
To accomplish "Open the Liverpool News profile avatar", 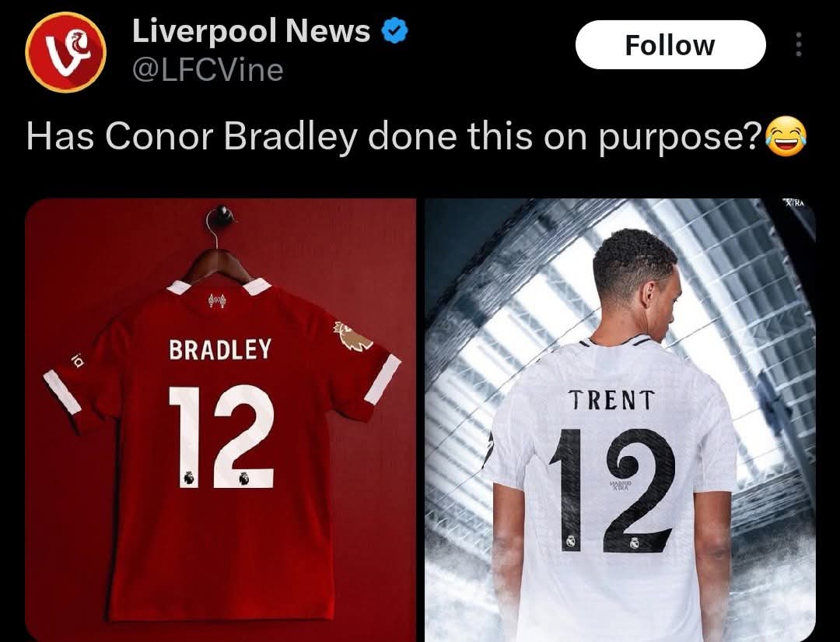I will point(65,52).
